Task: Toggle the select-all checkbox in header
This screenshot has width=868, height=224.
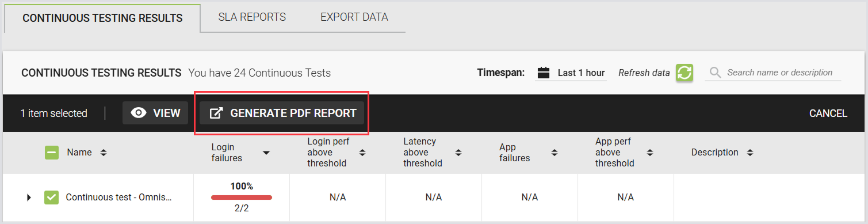Action: click(52, 153)
